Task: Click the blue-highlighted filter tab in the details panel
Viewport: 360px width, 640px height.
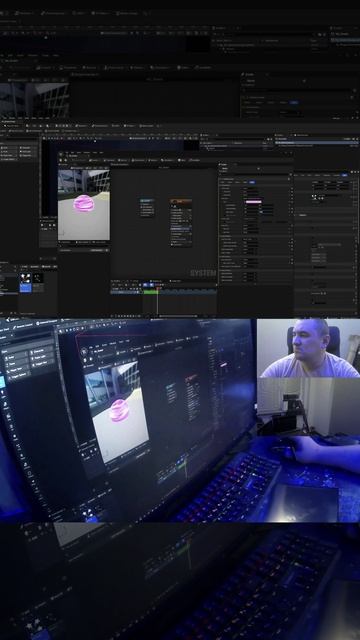Action: pos(252,182)
